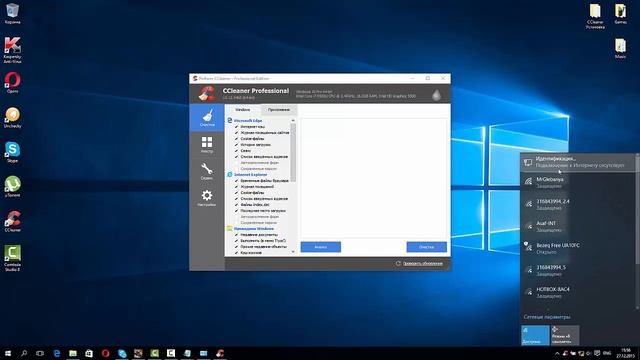640x360 pixels.
Task: Click the ENG language indicator in tray
Action: [607, 353]
